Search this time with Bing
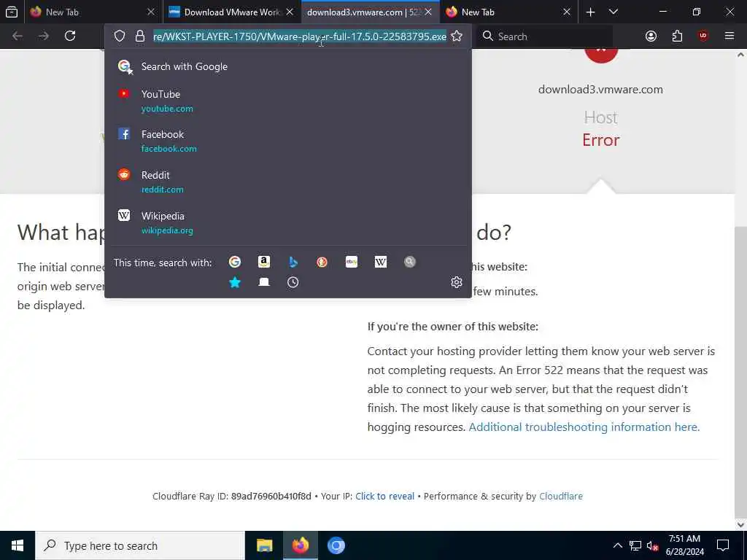 (x=293, y=262)
